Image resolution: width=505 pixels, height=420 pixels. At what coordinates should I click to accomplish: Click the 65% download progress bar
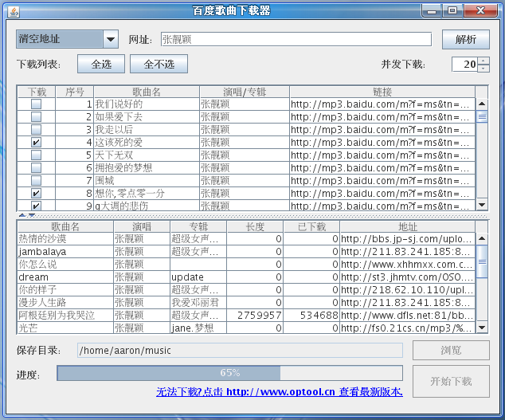coord(229,373)
